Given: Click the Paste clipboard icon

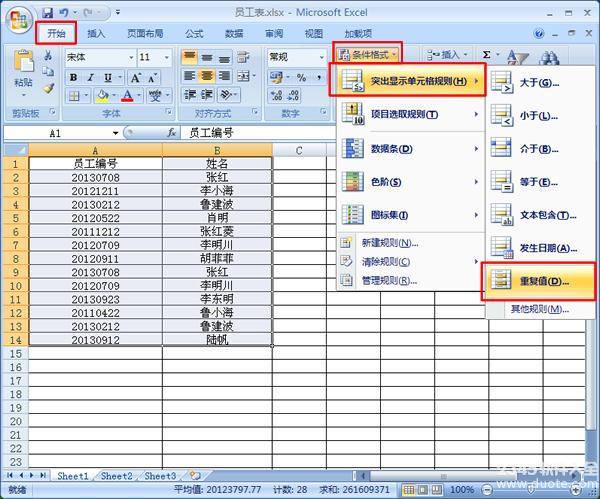Looking at the screenshot, I should coord(23,62).
